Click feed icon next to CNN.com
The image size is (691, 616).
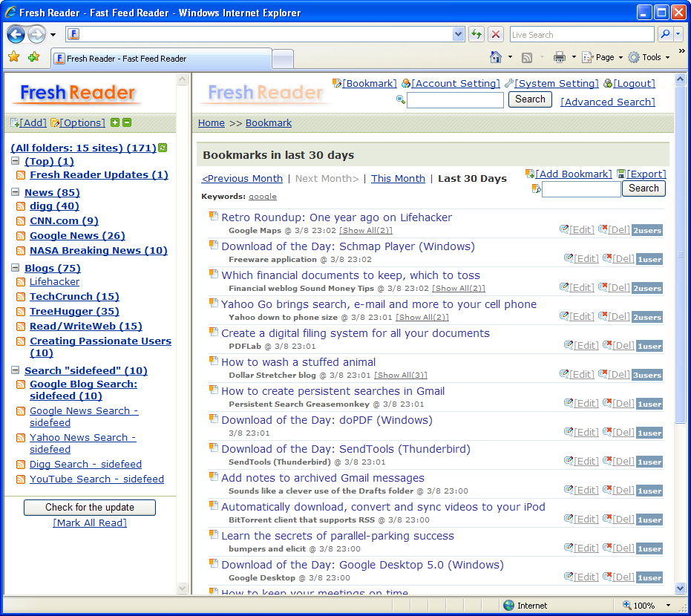(x=21, y=220)
